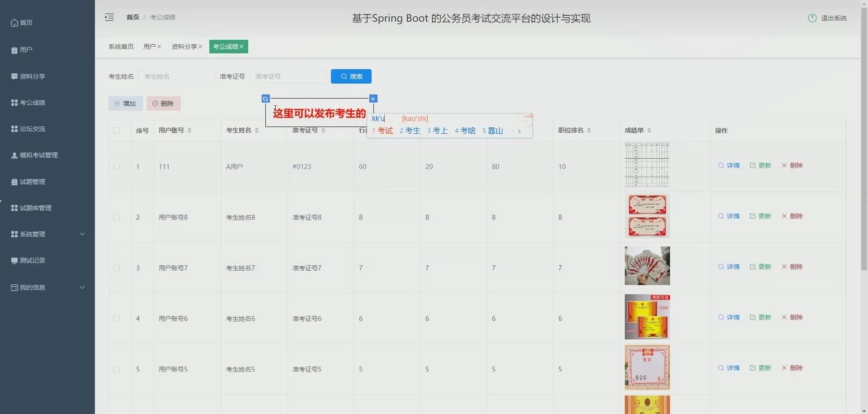Switch to the 资料分享 tab
Viewport: 868px width, 414px height.
click(184, 46)
